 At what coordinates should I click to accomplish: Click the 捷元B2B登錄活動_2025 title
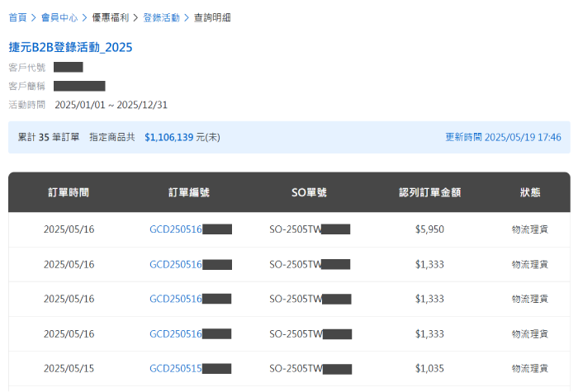coord(70,47)
